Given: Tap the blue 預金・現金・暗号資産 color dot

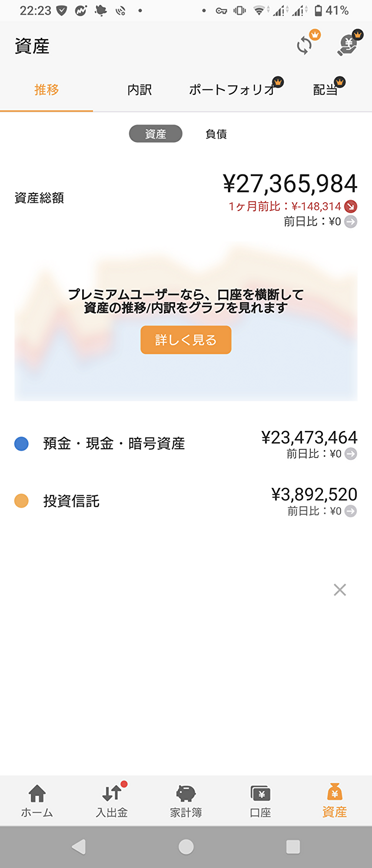Looking at the screenshot, I should click(x=21, y=444).
